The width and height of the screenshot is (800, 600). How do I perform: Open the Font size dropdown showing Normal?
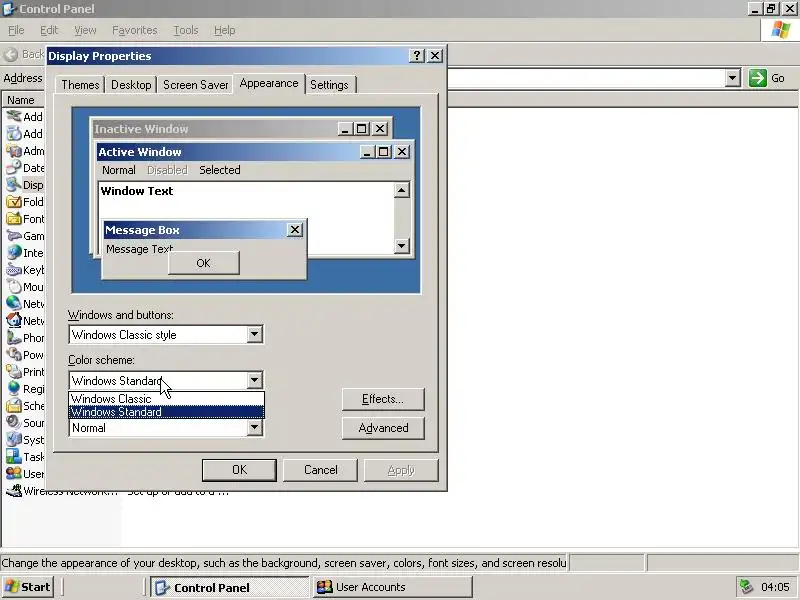[x=254, y=428]
